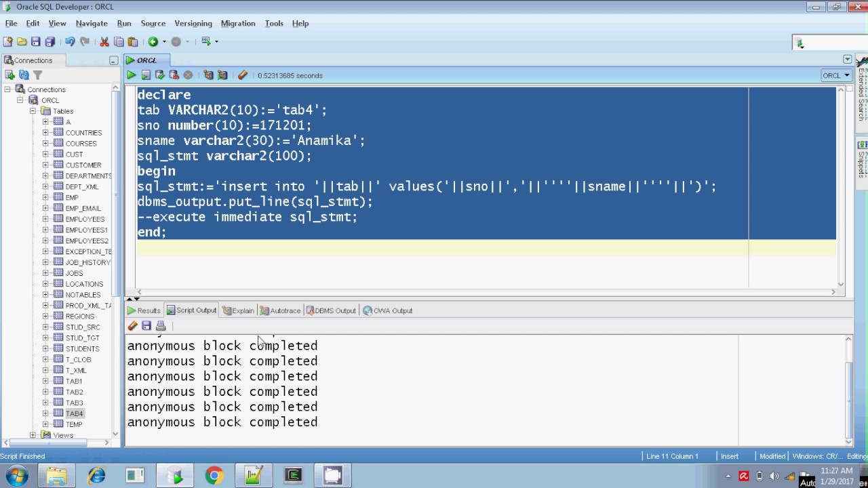Viewport: 868px width, 488px height.
Task: Click the Undo arrow icon
Action: coord(70,41)
